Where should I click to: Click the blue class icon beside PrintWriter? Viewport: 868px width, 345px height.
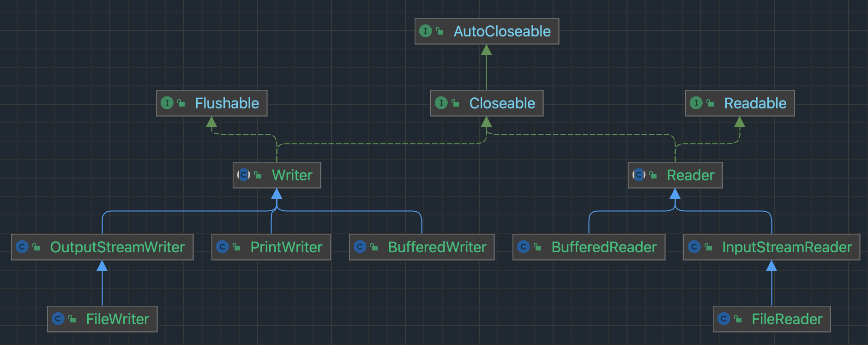click(x=222, y=247)
